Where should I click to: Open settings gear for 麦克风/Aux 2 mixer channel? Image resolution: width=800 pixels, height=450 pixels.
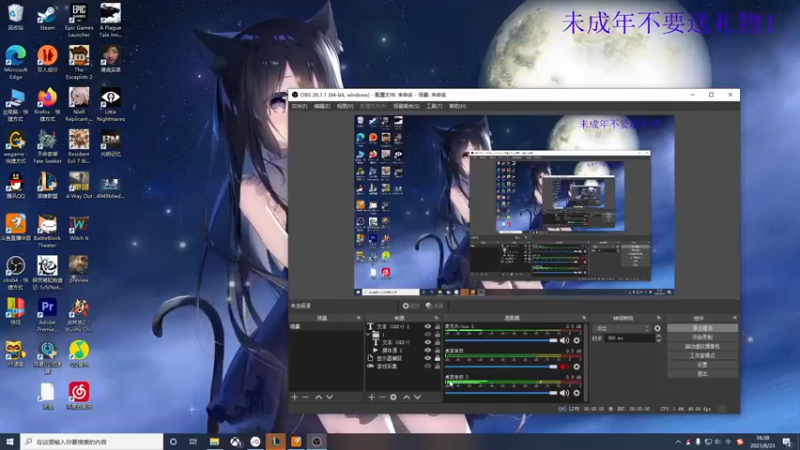click(577, 340)
